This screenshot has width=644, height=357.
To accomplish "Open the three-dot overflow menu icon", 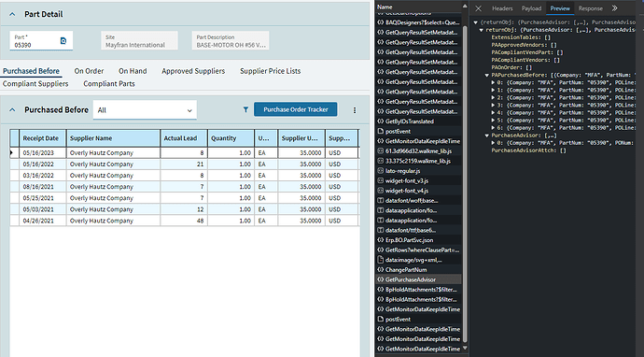I will pyautogui.click(x=355, y=110).
